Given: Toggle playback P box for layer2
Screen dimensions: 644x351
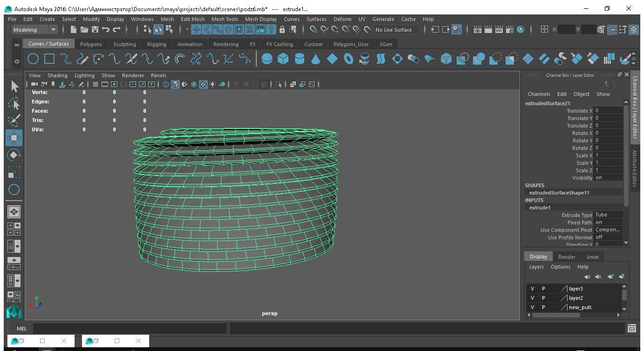Looking at the screenshot, I should click(543, 298).
